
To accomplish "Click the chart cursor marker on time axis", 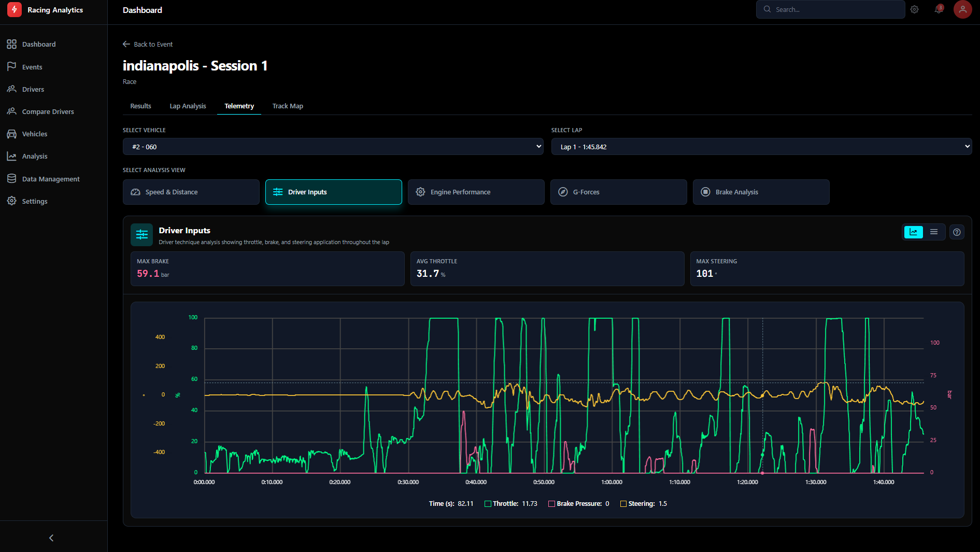I will 762,473.
